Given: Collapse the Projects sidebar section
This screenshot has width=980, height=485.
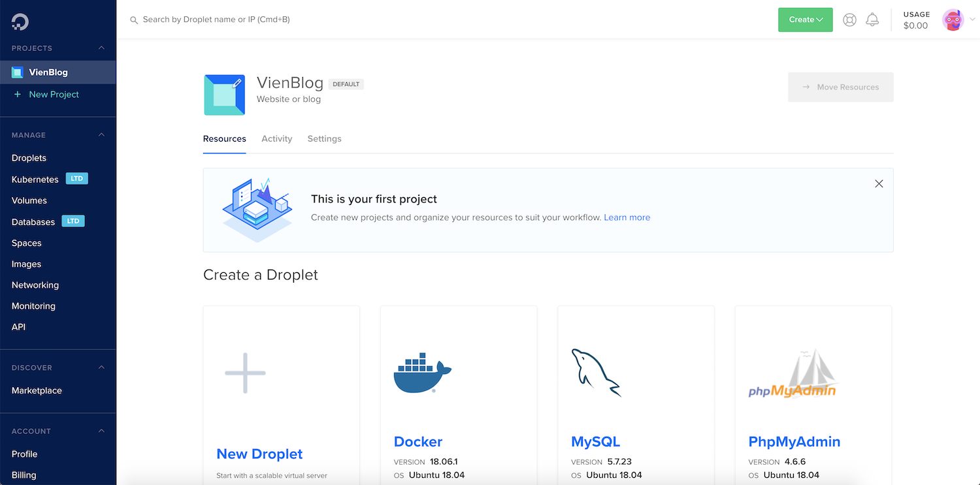Looking at the screenshot, I should point(101,48).
